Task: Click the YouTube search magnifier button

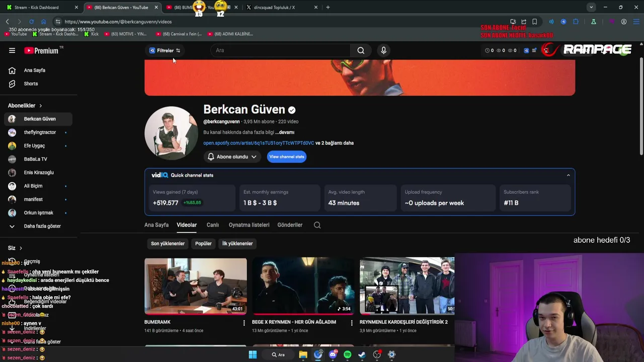Action: point(361,50)
